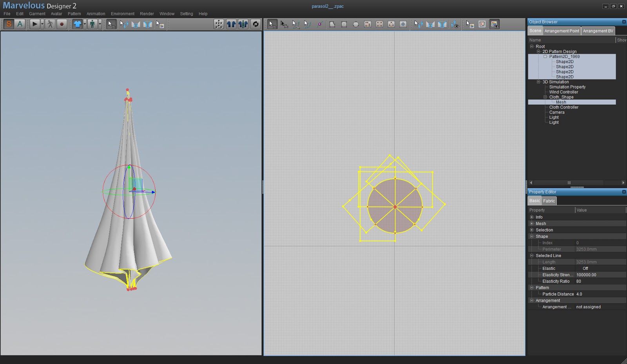Select the create circle tool
Viewport: 627px width, 364px height.
[356, 24]
